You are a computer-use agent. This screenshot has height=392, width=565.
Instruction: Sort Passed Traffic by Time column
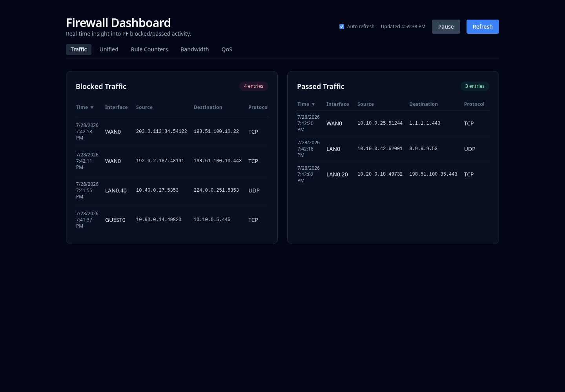pos(306,104)
